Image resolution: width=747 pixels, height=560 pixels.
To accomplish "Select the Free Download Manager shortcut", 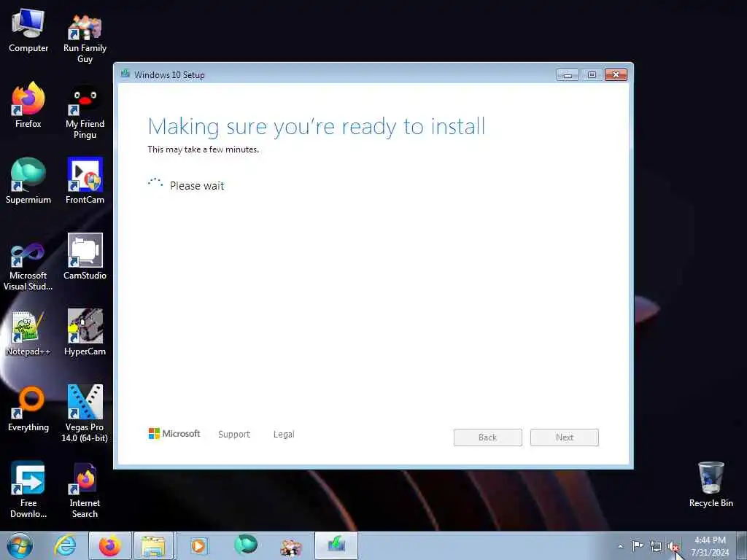I will click(28, 489).
